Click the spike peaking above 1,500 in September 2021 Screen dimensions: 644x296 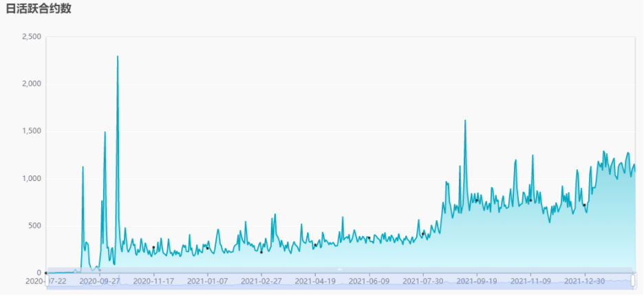click(x=465, y=121)
